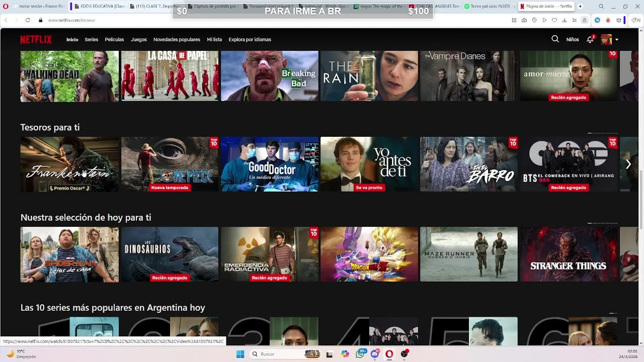The height and width of the screenshot is (362, 644).
Task: Click the browser back arrow
Action: pos(6,20)
